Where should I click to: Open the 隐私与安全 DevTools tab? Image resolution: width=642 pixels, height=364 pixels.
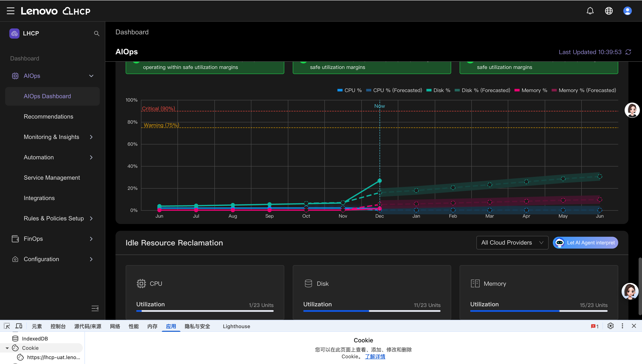(197, 326)
